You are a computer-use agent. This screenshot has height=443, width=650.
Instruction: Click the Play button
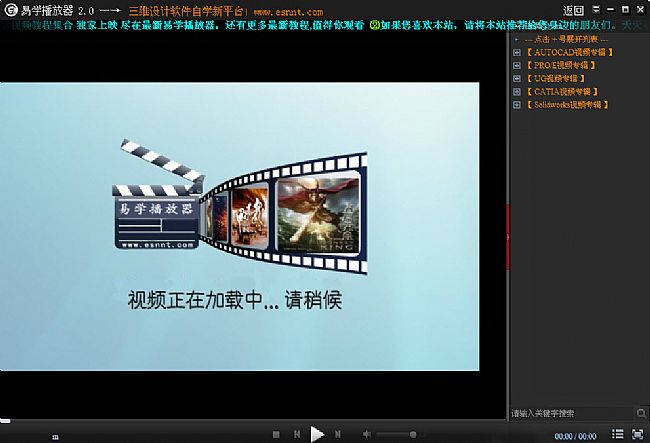point(317,434)
